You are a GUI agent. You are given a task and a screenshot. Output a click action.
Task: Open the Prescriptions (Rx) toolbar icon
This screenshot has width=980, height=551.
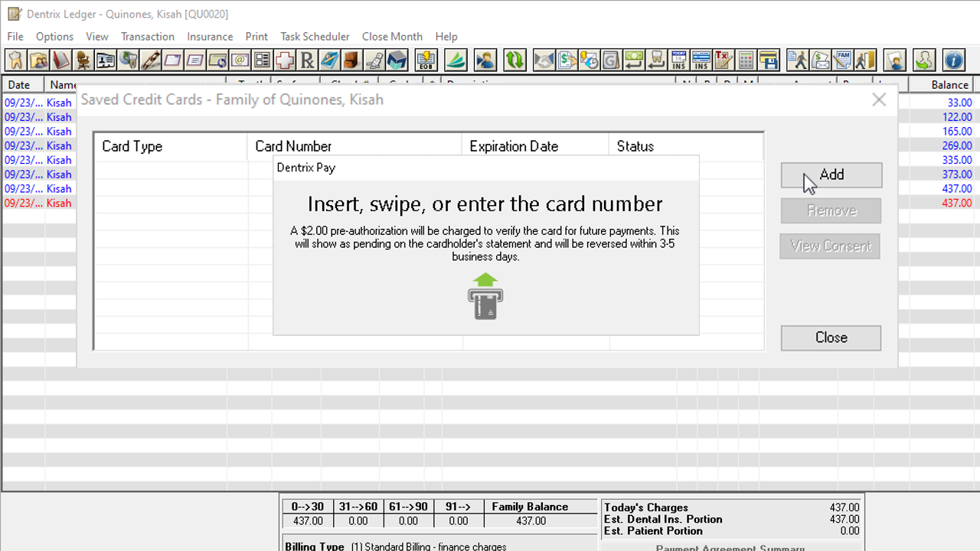point(307,60)
